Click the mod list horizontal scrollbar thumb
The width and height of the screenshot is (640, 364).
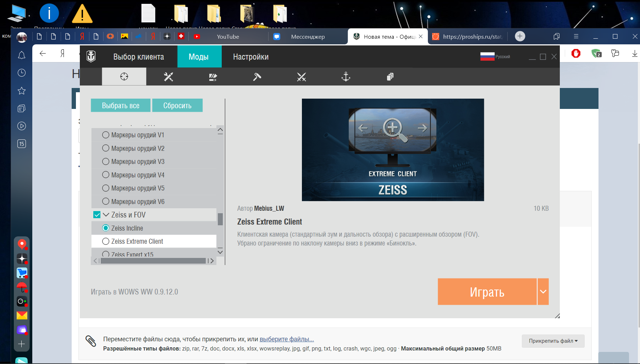(153, 261)
